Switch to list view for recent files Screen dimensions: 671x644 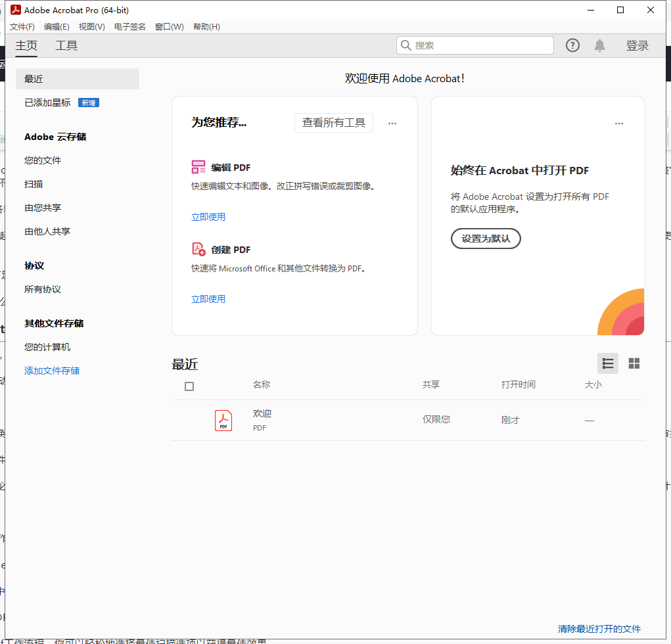pos(608,363)
